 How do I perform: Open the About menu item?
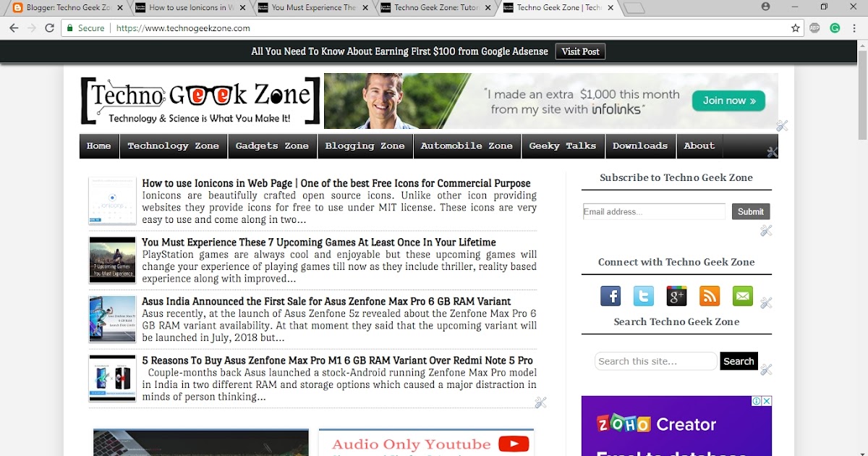[x=699, y=146]
